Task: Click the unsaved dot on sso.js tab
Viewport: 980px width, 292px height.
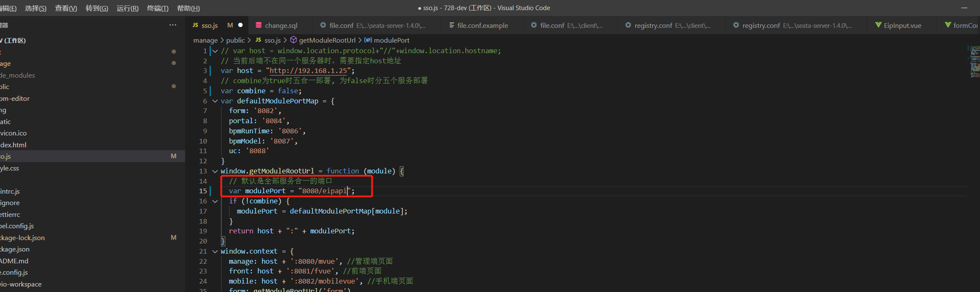Action: [x=240, y=25]
